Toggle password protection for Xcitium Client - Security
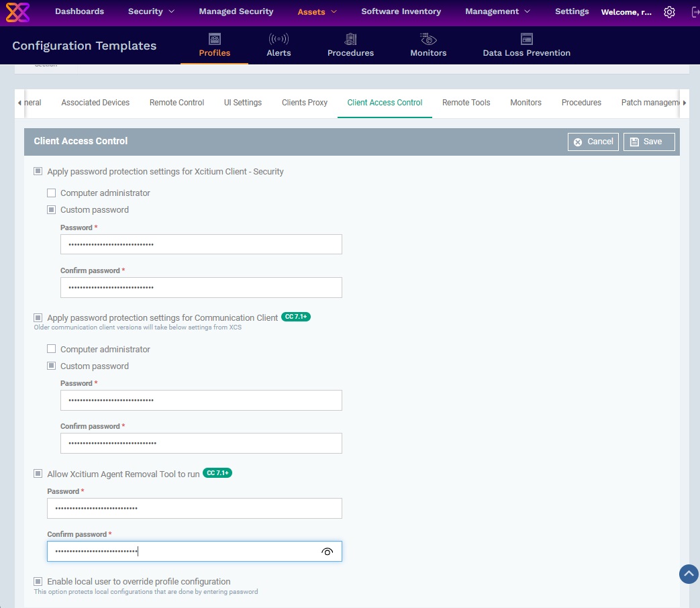700x608 pixels. [x=38, y=171]
